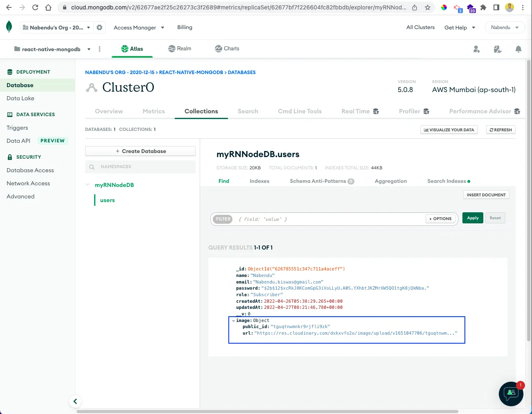Viewport: 532px width, 414px height.
Task: Open the Profiler tab
Action: tap(414, 111)
